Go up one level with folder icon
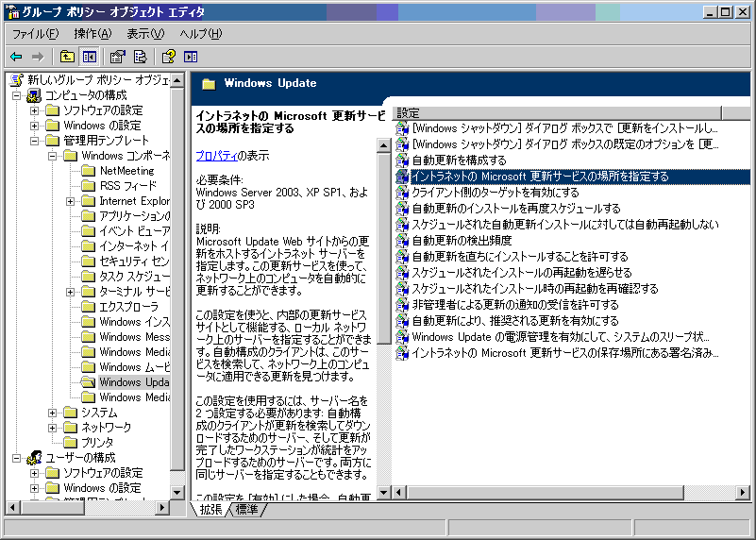The height and width of the screenshot is (540, 756). coord(67,57)
